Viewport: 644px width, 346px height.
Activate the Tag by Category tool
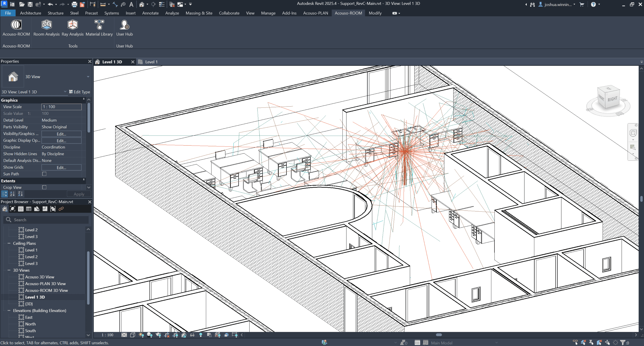(123, 4)
